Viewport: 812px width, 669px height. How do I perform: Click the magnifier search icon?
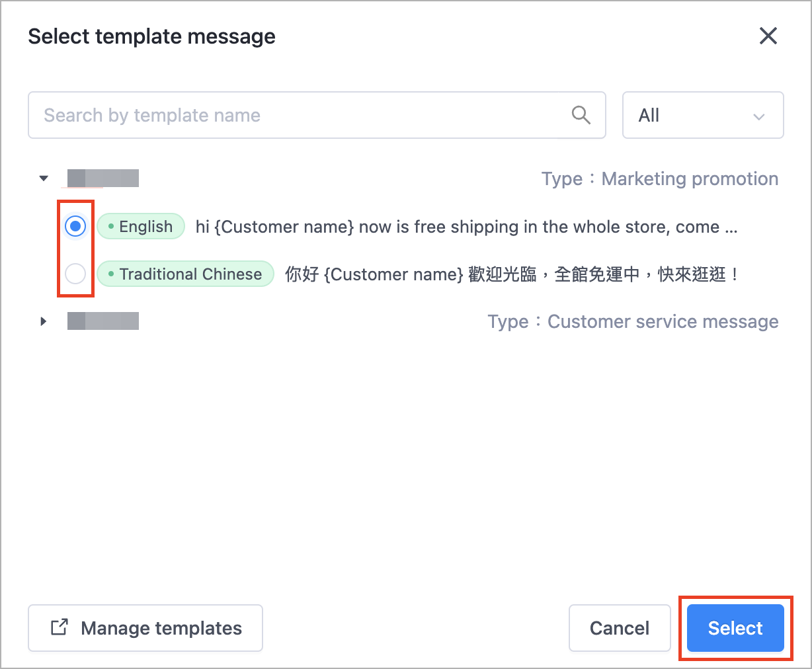coord(581,115)
